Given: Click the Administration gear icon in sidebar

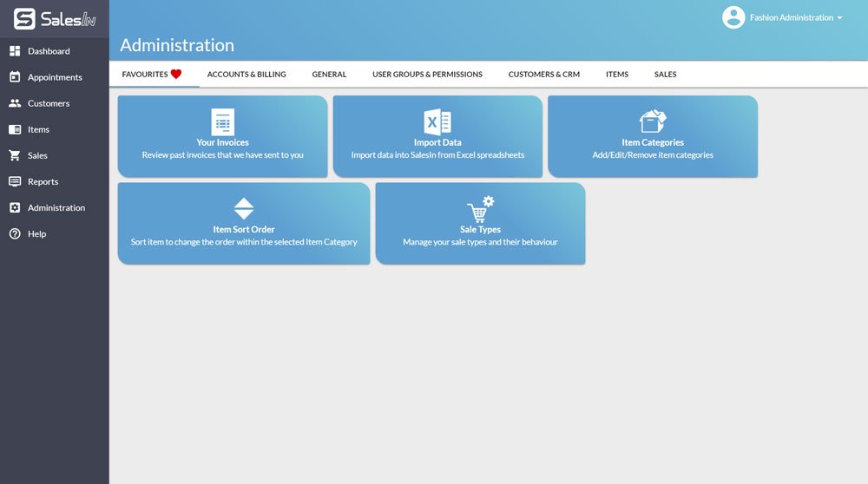Looking at the screenshot, I should point(15,207).
